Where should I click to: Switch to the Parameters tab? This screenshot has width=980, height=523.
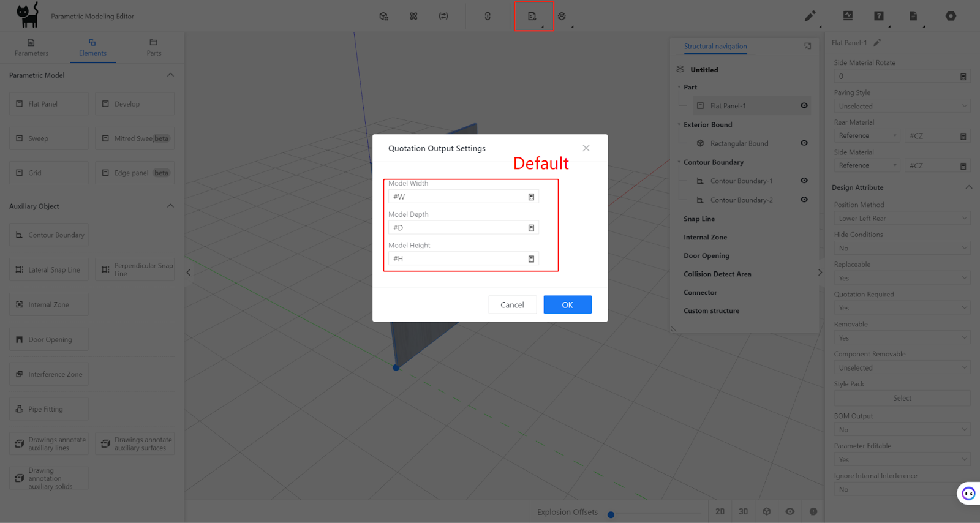[31, 47]
